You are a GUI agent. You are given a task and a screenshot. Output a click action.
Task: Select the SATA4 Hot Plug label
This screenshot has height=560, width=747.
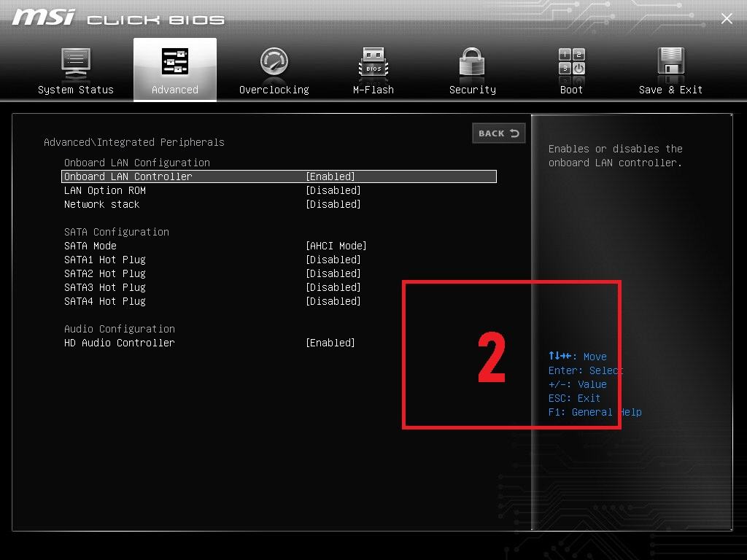105,301
